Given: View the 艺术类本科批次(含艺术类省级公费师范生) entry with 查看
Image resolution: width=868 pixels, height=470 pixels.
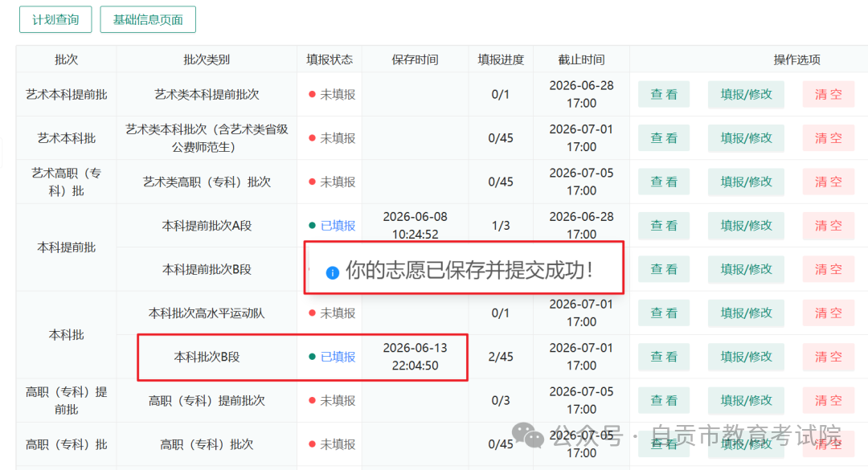Looking at the screenshot, I should pos(664,138).
